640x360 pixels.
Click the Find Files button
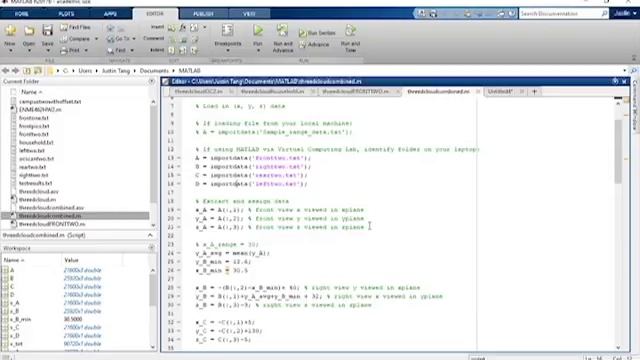[x=76, y=27]
